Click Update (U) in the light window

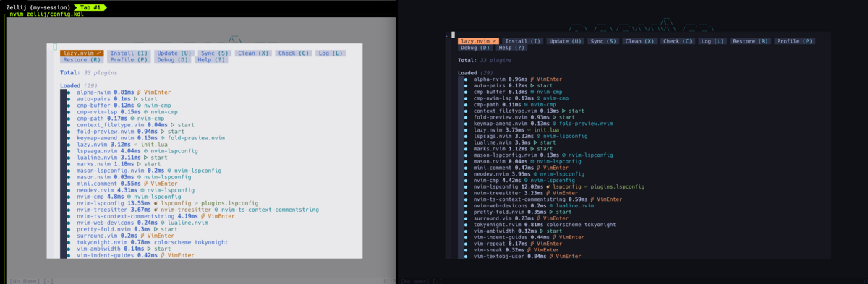[174, 53]
